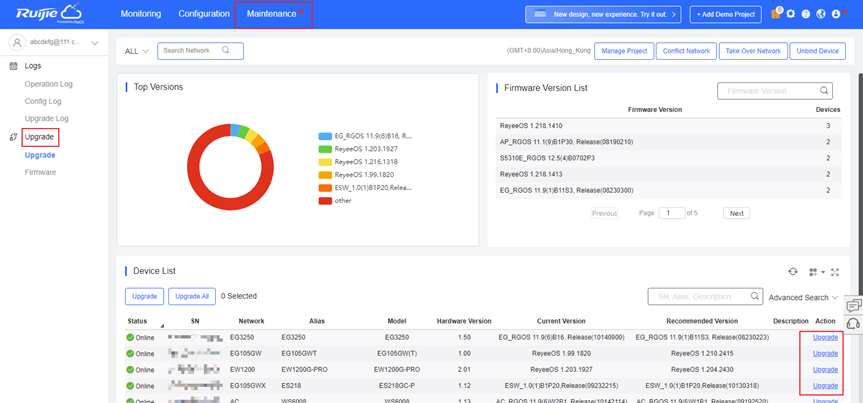Click Upgrade link for EG3250 device

coord(825,338)
